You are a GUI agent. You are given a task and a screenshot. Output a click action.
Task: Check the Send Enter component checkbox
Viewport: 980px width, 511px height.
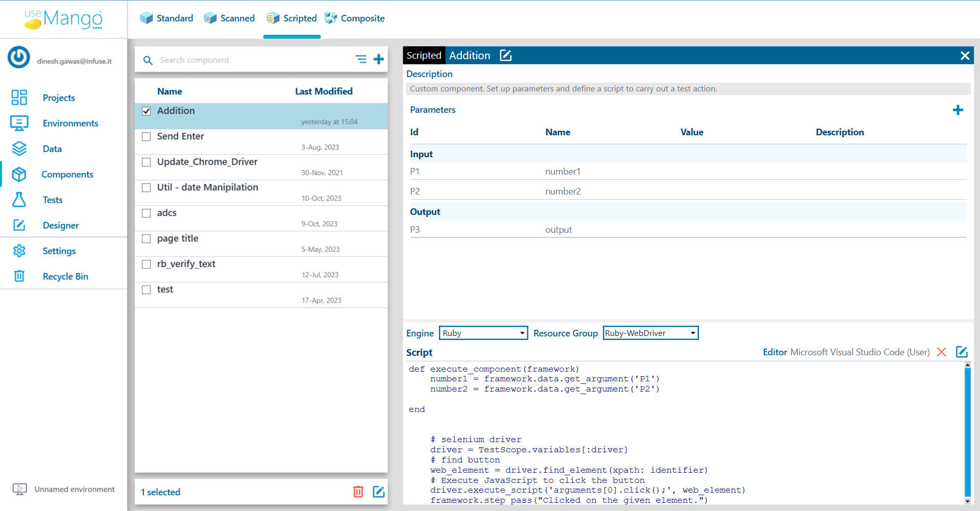point(147,136)
